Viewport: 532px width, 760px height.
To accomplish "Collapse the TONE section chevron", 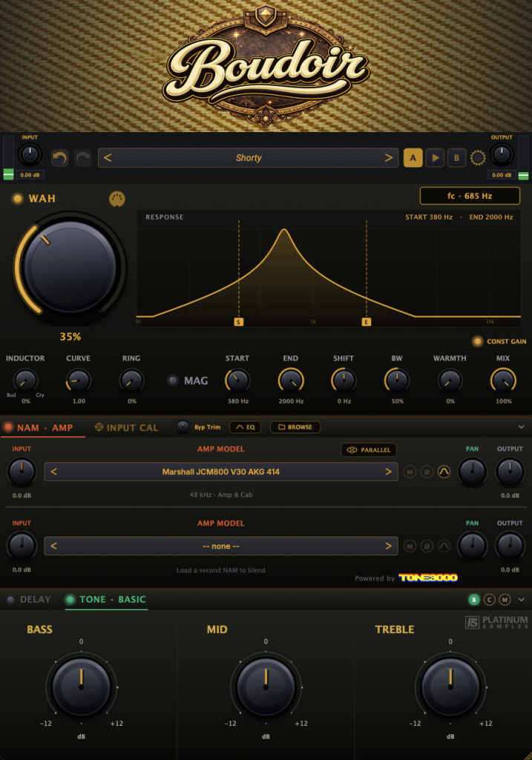I will click(x=522, y=600).
